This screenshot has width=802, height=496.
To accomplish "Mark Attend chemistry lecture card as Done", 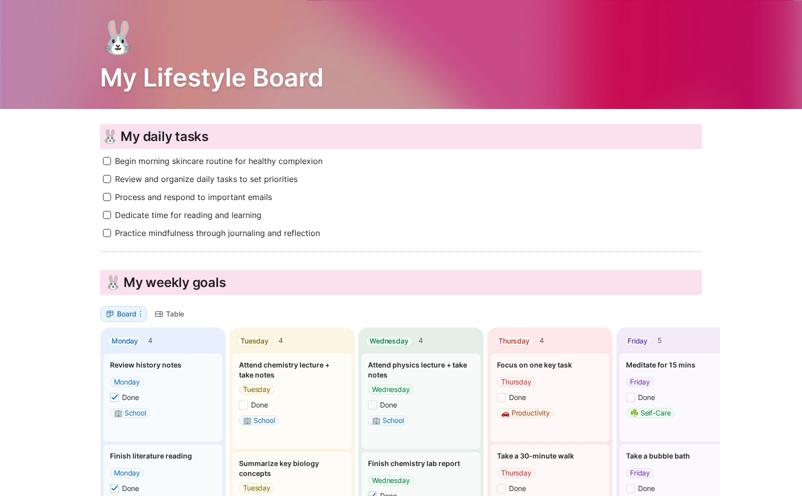I will coord(243,405).
